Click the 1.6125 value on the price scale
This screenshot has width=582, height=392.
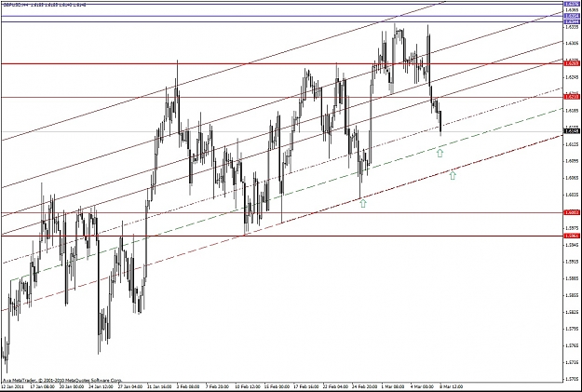572,144
